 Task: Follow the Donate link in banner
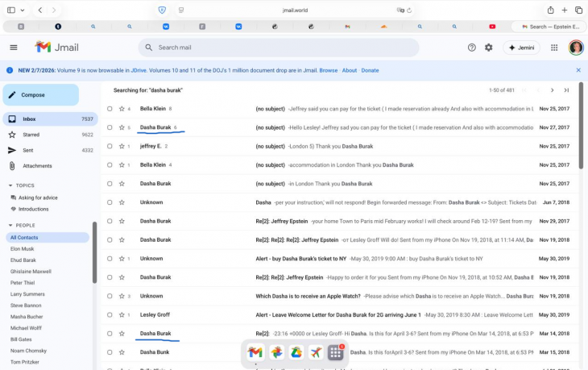click(370, 70)
